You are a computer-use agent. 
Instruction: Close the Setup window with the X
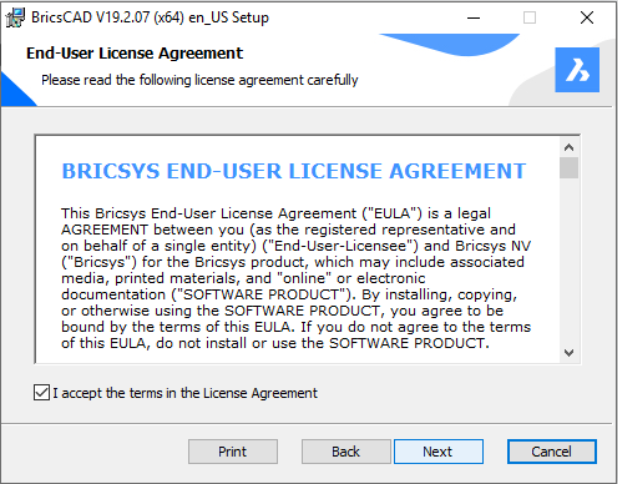pyautogui.click(x=587, y=18)
